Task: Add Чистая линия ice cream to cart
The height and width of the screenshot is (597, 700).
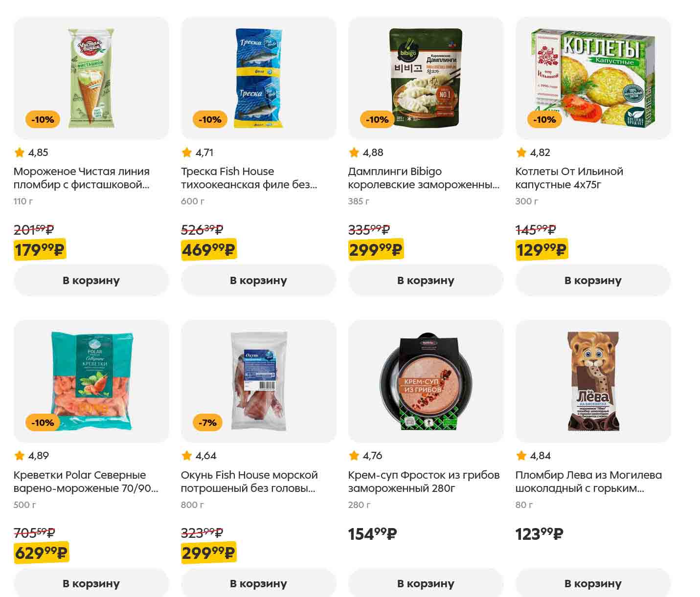Action: [91, 281]
